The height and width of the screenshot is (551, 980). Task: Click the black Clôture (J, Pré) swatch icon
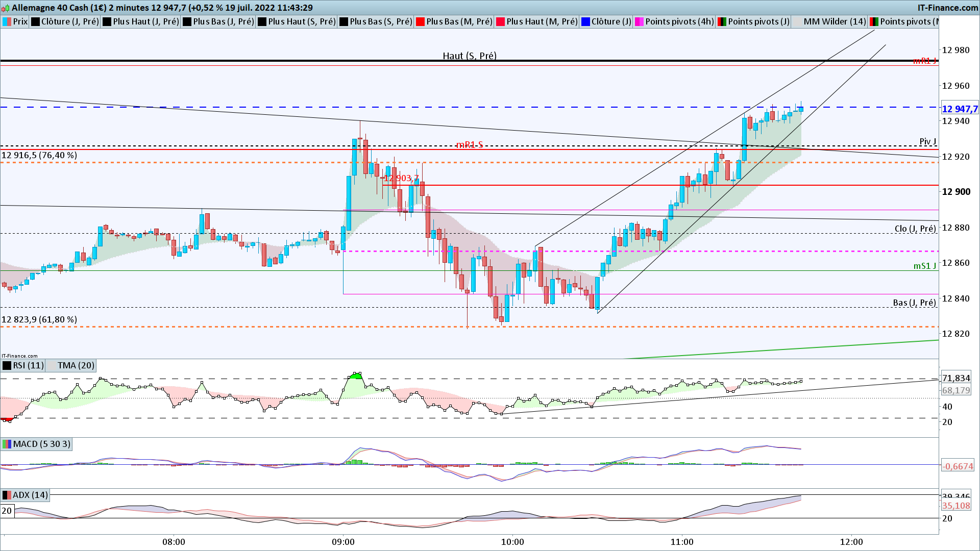point(35,21)
